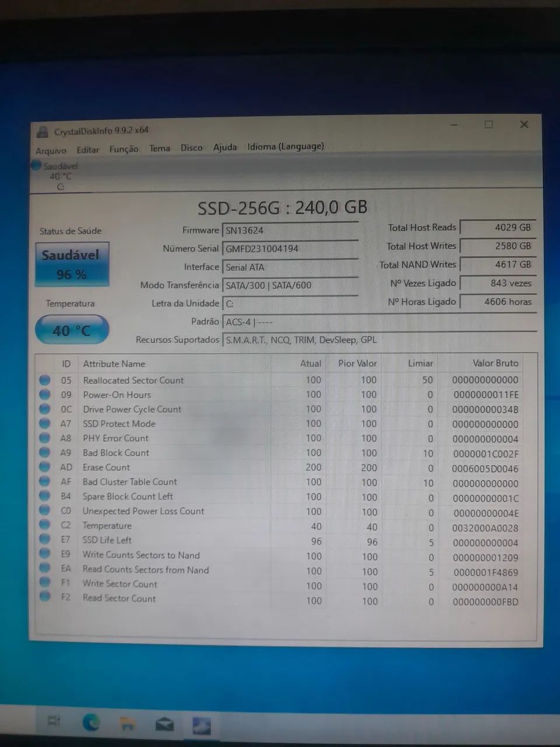The width and height of the screenshot is (560, 747).
Task: Open the Ajuda menu
Action: (x=225, y=147)
